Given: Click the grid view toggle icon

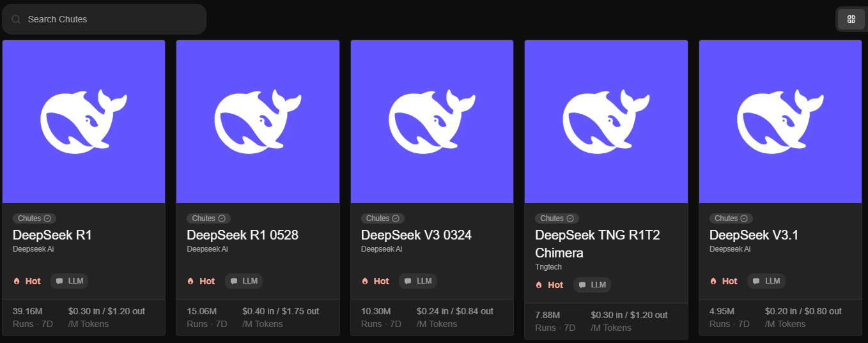Looking at the screenshot, I should pos(851,19).
